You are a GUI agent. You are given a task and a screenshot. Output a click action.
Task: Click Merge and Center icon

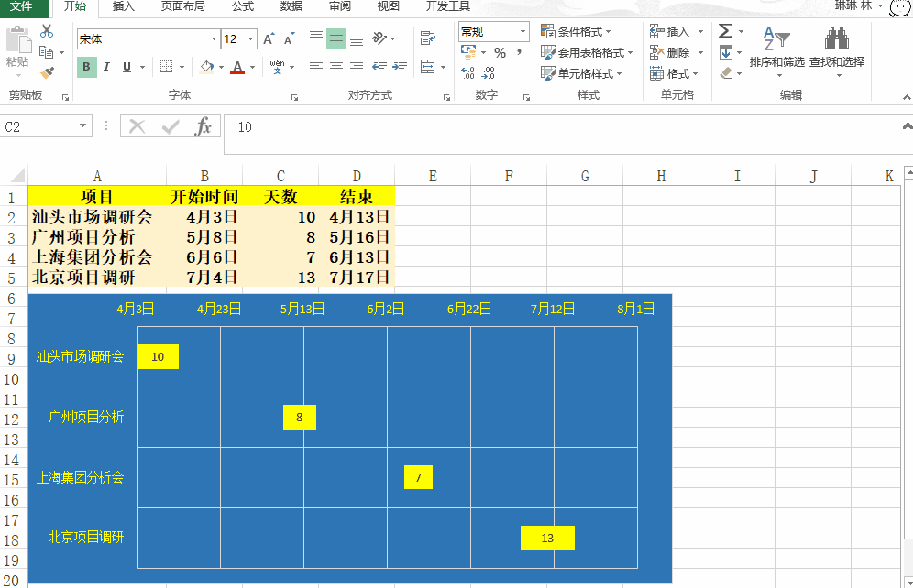[x=428, y=67]
